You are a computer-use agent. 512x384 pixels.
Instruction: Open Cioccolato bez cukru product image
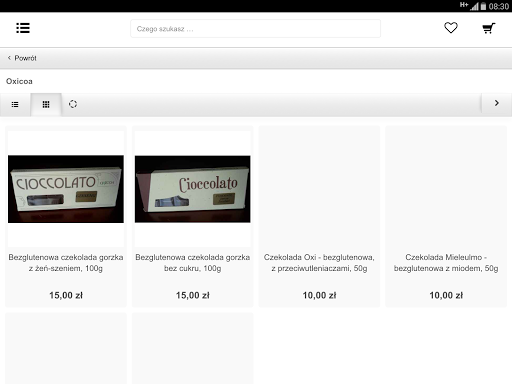192,189
